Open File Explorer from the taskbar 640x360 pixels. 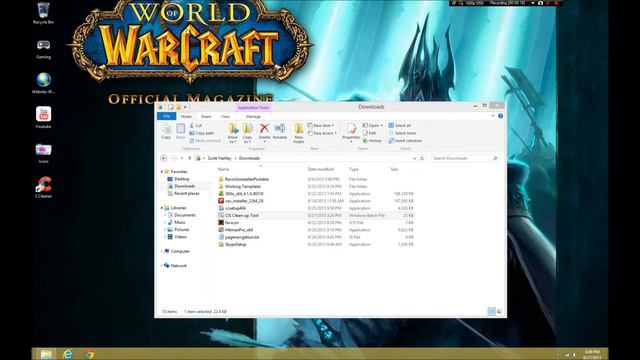pyautogui.click(x=46, y=354)
